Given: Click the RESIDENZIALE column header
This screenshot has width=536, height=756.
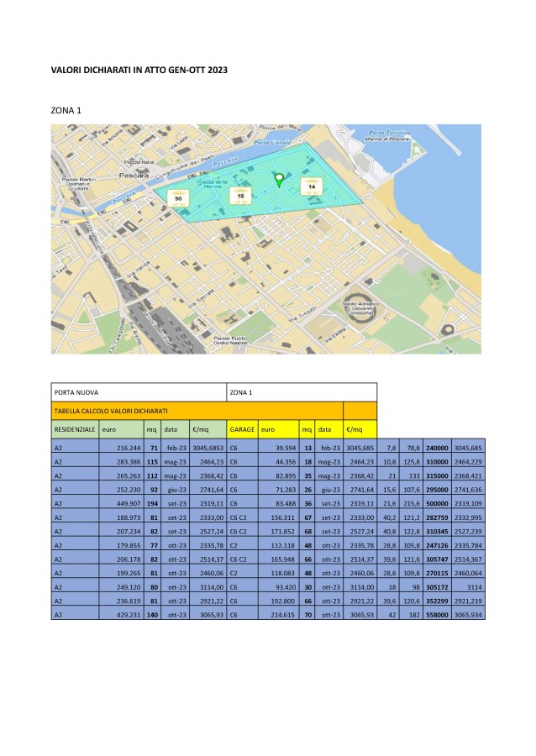Looking at the screenshot, I should 75,429.
